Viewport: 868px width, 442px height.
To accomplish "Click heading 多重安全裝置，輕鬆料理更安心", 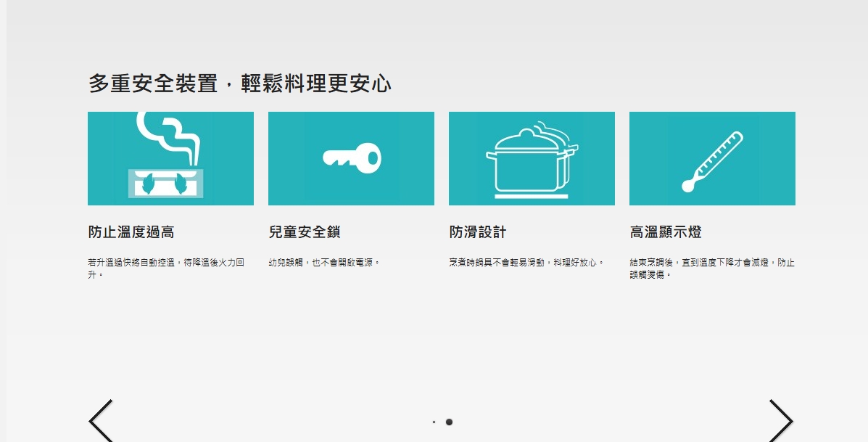I will pyautogui.click(x=240, y=83).
